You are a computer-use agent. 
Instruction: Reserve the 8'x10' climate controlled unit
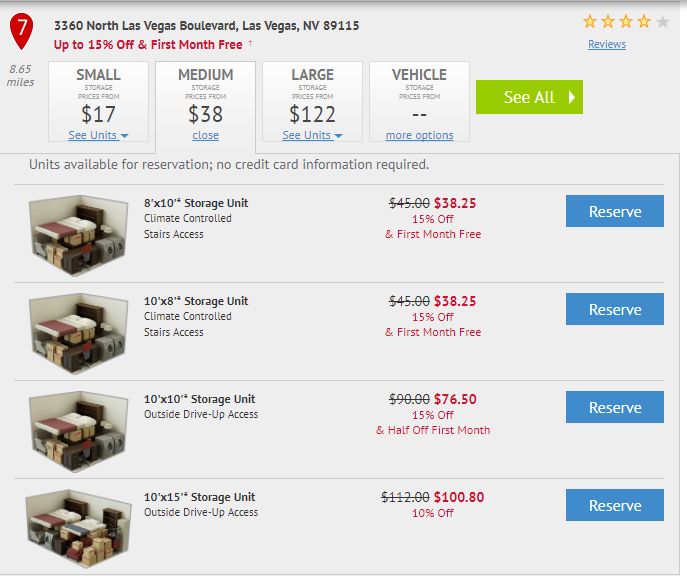pos(614,212)
